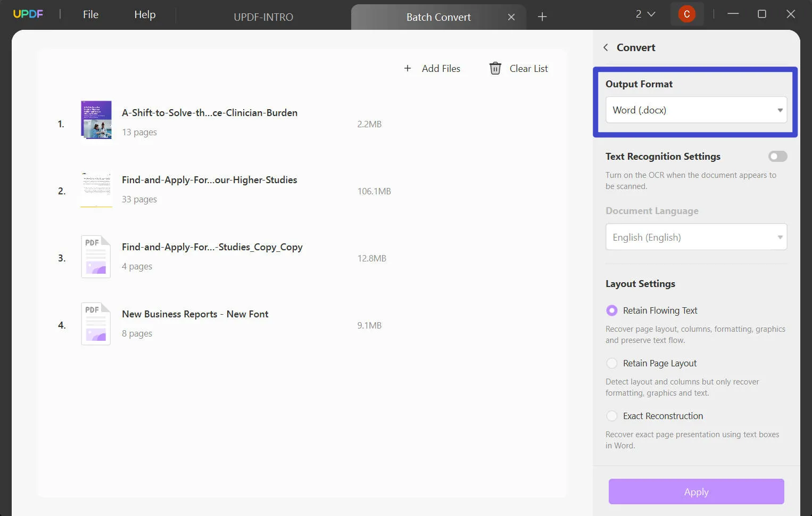Click the Apply button
This screenshot has height=516, width=812.
[696, 492]
